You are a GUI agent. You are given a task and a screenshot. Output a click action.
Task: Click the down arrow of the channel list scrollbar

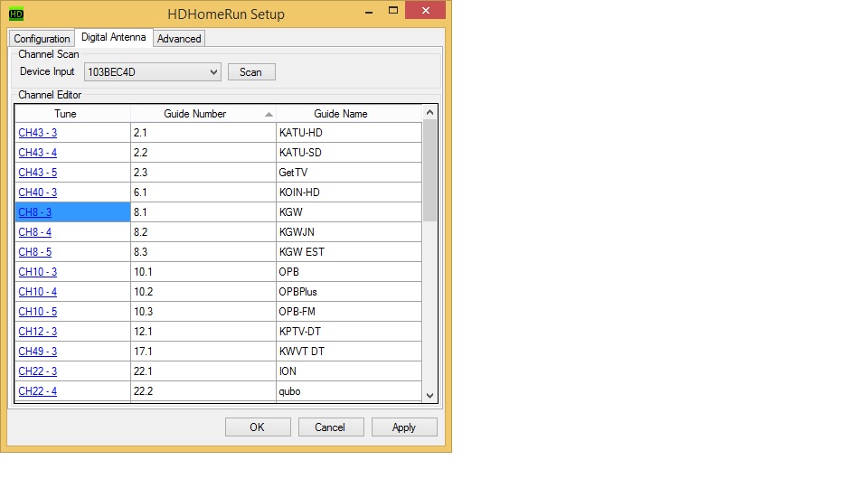429,395
